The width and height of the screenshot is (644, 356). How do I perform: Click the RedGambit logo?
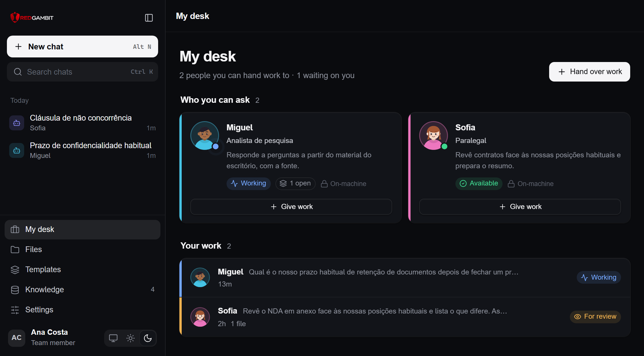click(32, 18)
